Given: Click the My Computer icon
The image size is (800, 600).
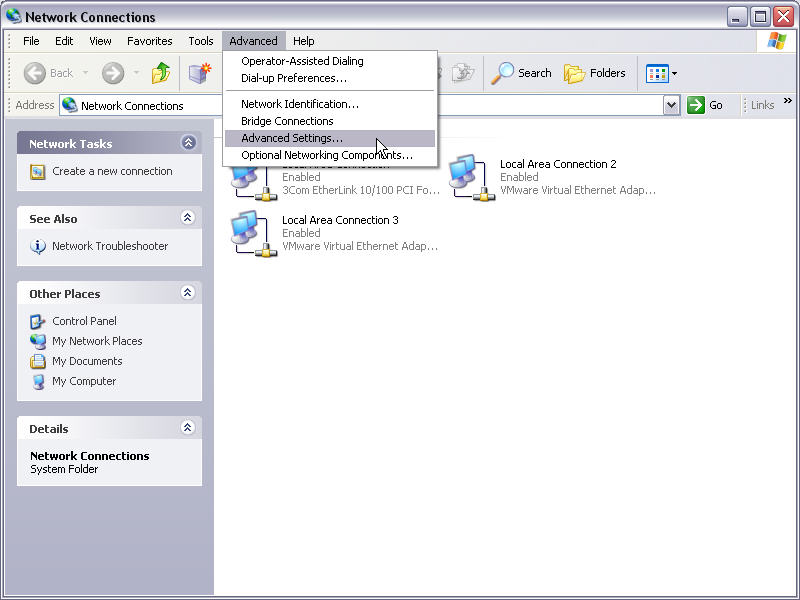Looking at the screenshot, I should (x=38, y=382).
